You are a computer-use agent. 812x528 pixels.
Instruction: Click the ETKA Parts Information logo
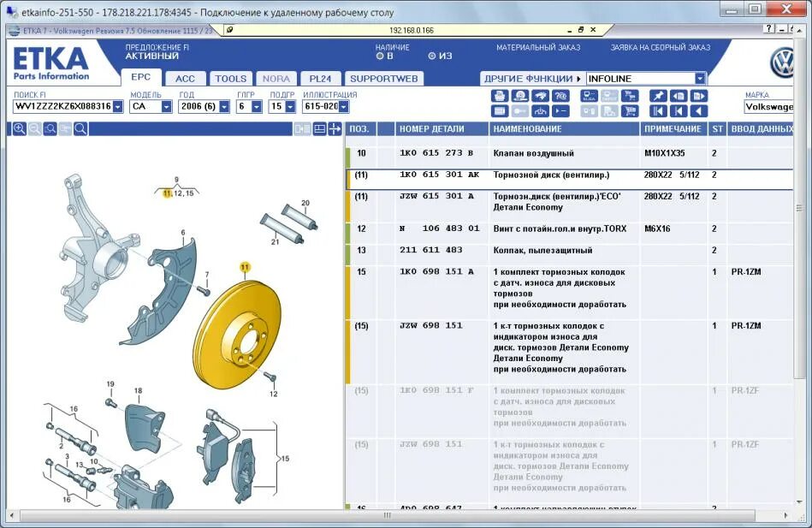(50, 63)
